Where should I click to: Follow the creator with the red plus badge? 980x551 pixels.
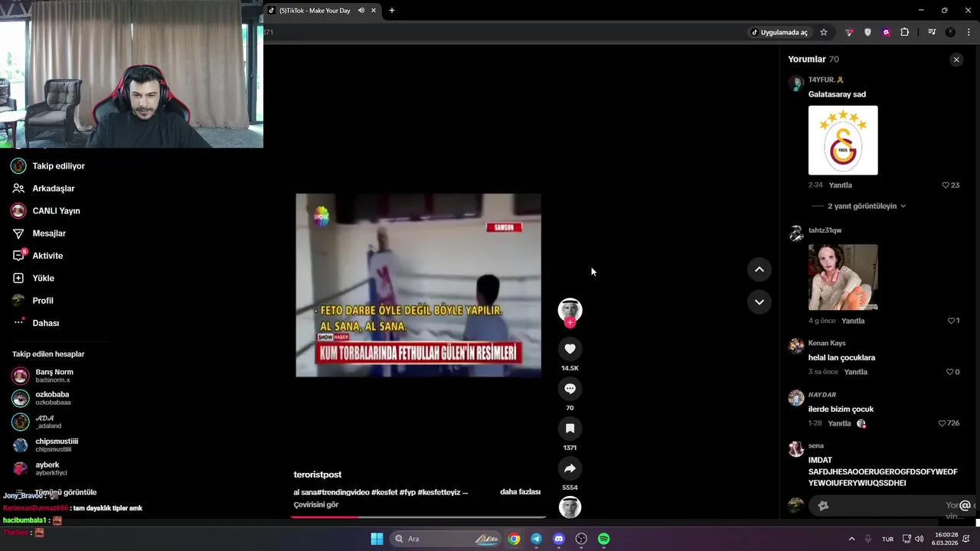[570, 322]
